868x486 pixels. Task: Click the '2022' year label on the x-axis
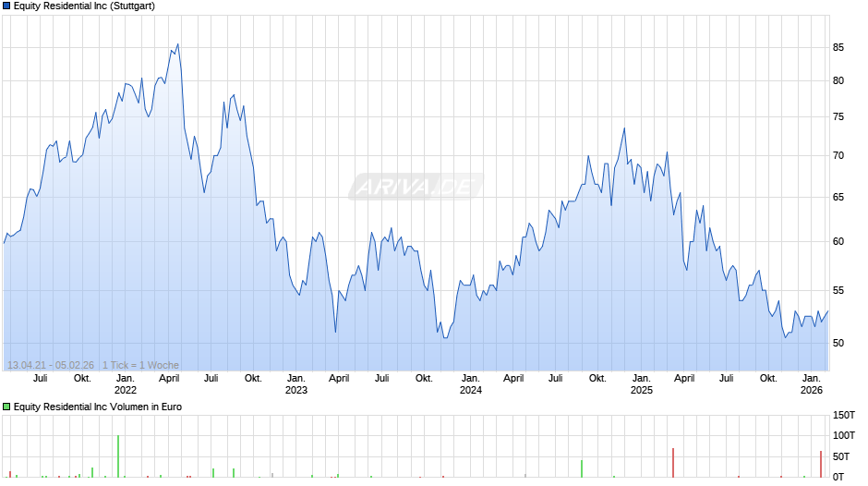tap(125, 390)
